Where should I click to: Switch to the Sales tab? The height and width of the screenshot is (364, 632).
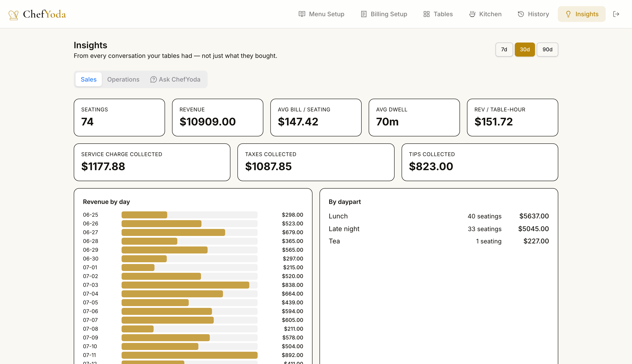(x=89, y=80)
